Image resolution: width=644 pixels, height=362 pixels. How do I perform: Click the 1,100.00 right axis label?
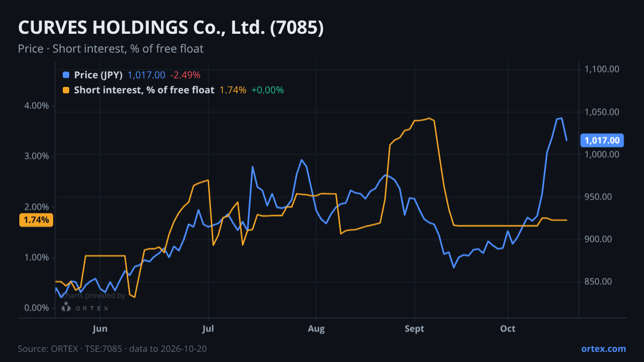point(602,69)
